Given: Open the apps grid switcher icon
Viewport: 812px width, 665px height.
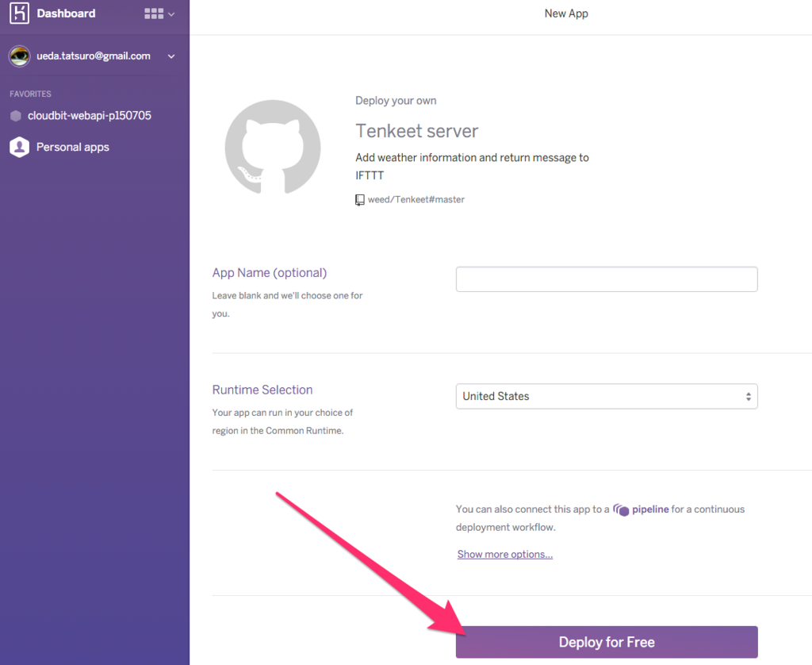Looking at the screenshot, I should coord(154,14).
